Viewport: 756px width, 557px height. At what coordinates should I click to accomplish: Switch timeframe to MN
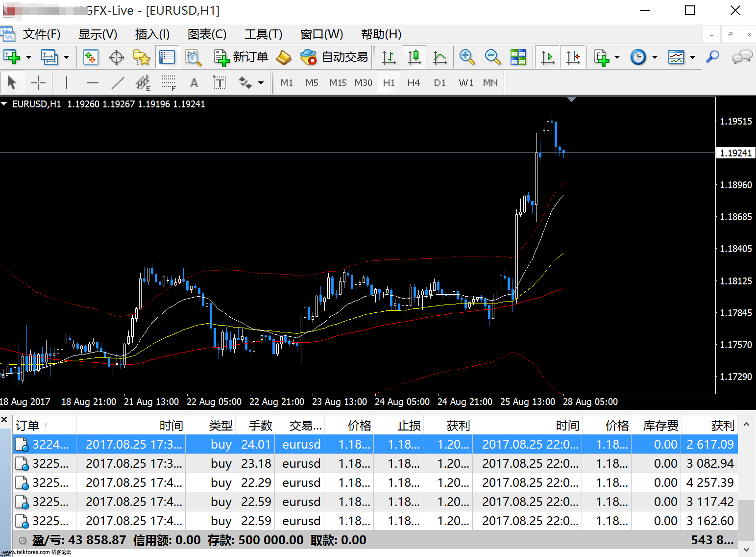[x=490, y=83]
